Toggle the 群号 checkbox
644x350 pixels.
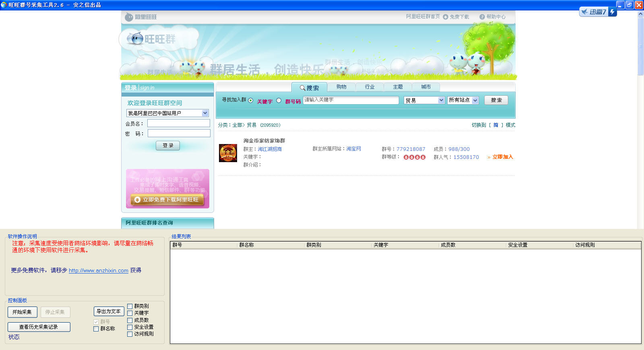(96, 322)
